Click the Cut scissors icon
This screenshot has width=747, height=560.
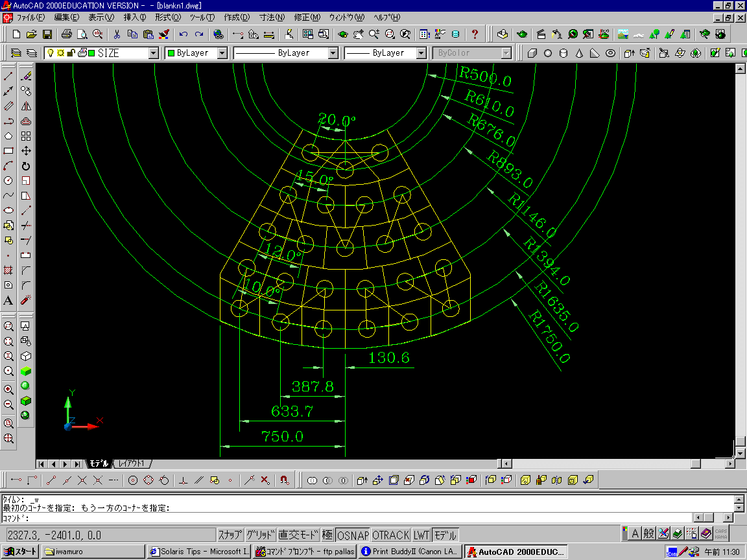[117, 34]
